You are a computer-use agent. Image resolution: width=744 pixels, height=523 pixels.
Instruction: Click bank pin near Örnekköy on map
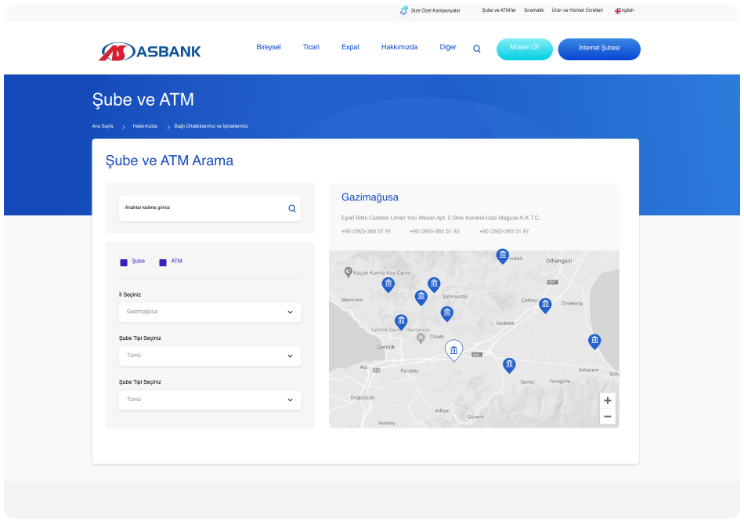tap(545, 305)
